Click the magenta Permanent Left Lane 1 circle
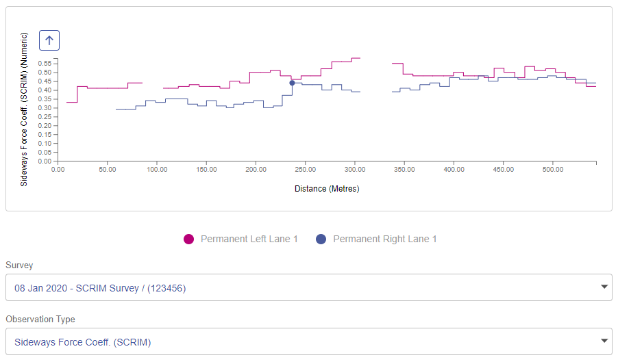Image resolution: width=618 pixels, height=364 pixels. (189, 239)
